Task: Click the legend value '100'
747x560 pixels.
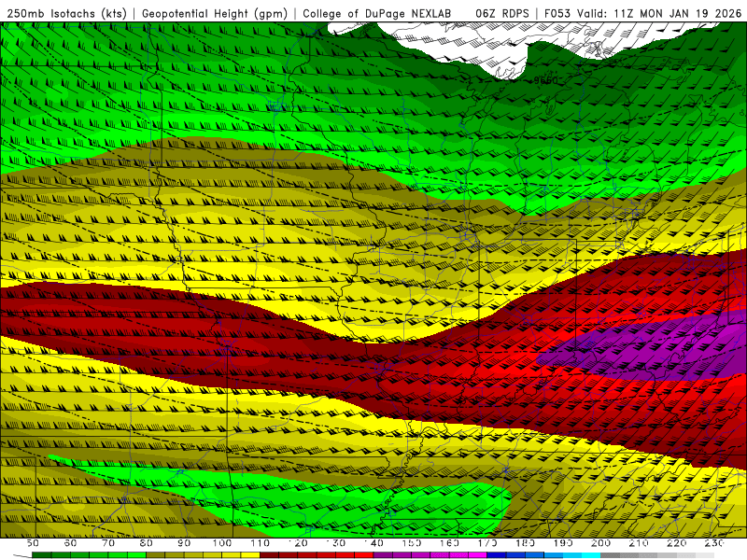Action: coord(222,543)
